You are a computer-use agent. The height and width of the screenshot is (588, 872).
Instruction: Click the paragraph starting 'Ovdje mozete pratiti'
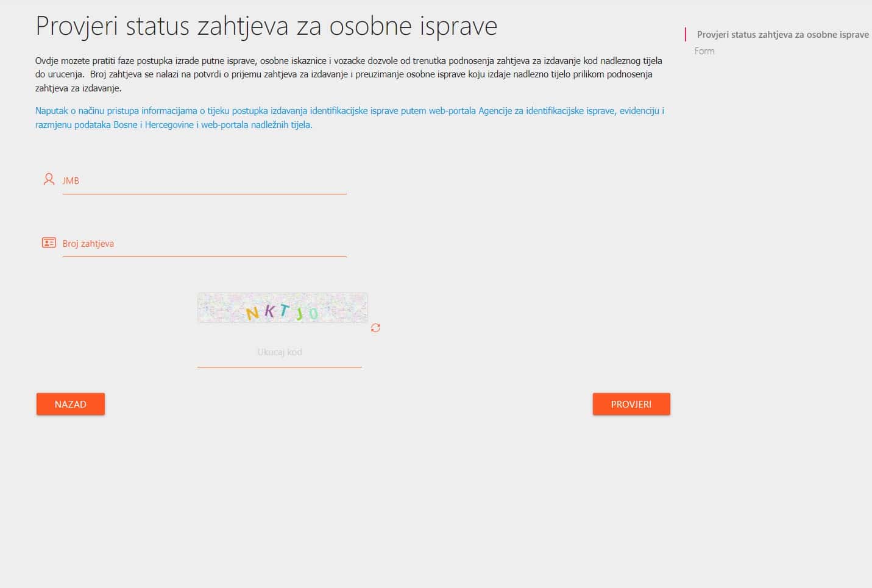pos(348,74)
